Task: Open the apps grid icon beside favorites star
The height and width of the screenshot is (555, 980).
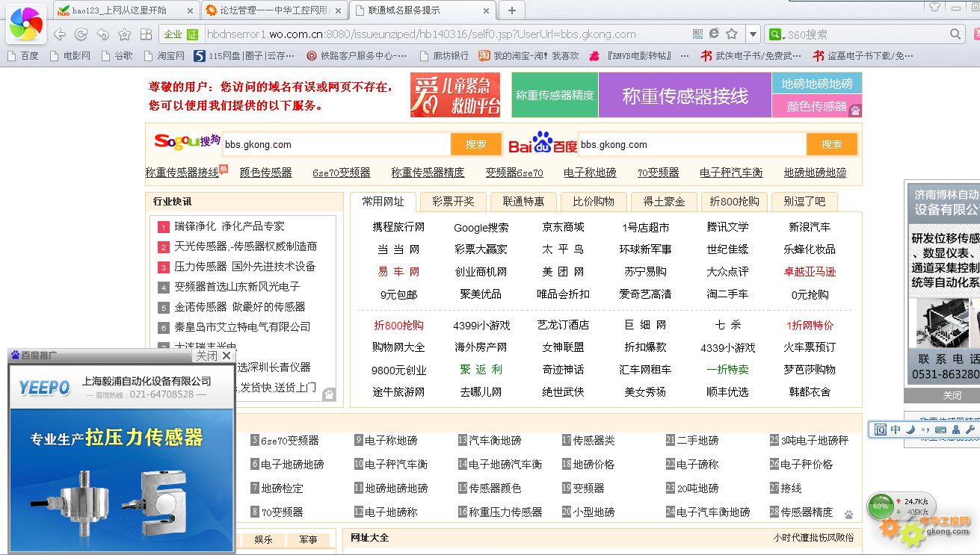Action: click(x=146, y=34)
